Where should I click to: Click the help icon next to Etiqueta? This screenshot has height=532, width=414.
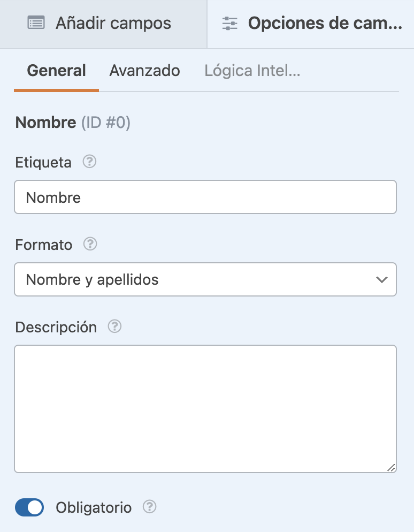90,162
